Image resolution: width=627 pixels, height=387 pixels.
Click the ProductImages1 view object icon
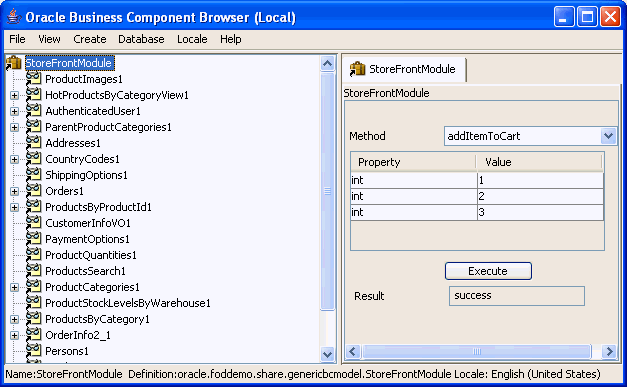34,78
